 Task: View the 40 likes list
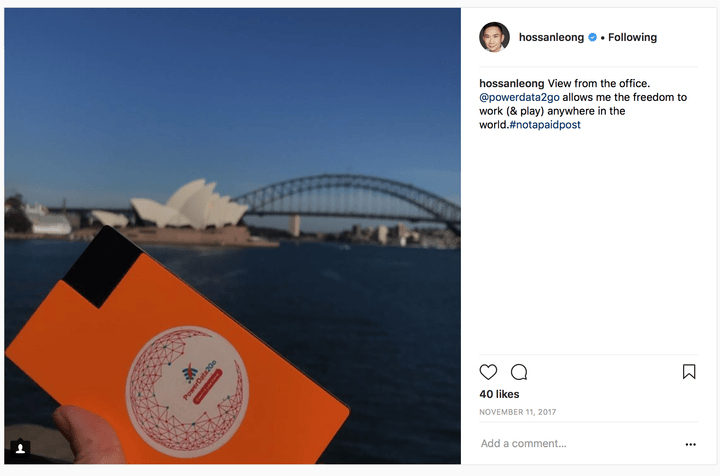click(499, 394)
